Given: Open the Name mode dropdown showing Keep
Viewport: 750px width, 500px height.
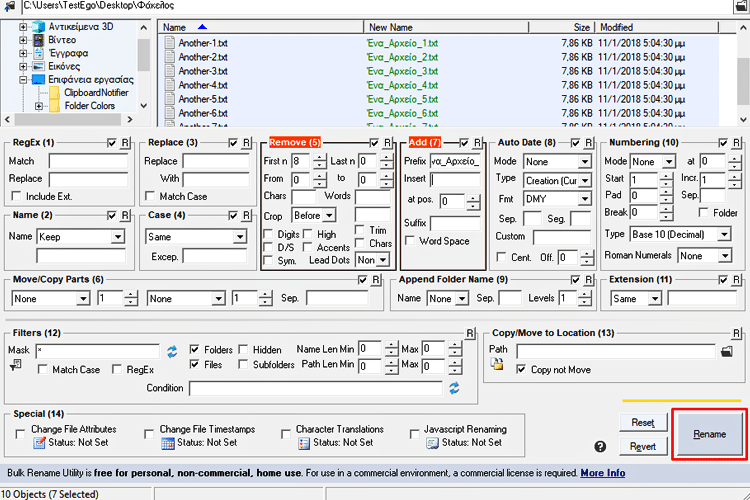Looking at the screenshot, I should point(118,237).
